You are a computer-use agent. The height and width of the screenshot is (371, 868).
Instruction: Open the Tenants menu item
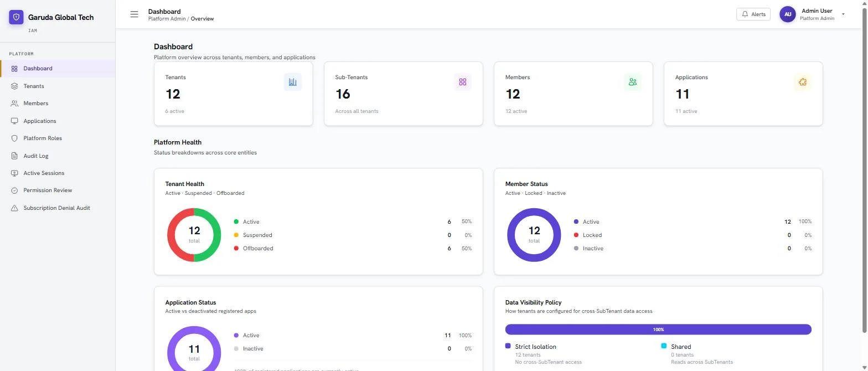[58, 86]
